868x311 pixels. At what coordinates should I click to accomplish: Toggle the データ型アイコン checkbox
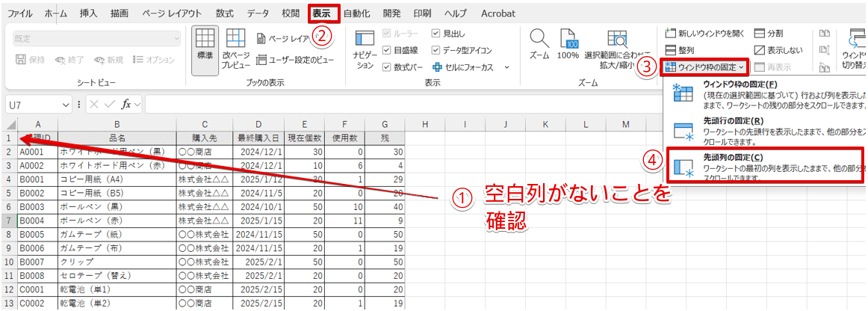[435, 50]
